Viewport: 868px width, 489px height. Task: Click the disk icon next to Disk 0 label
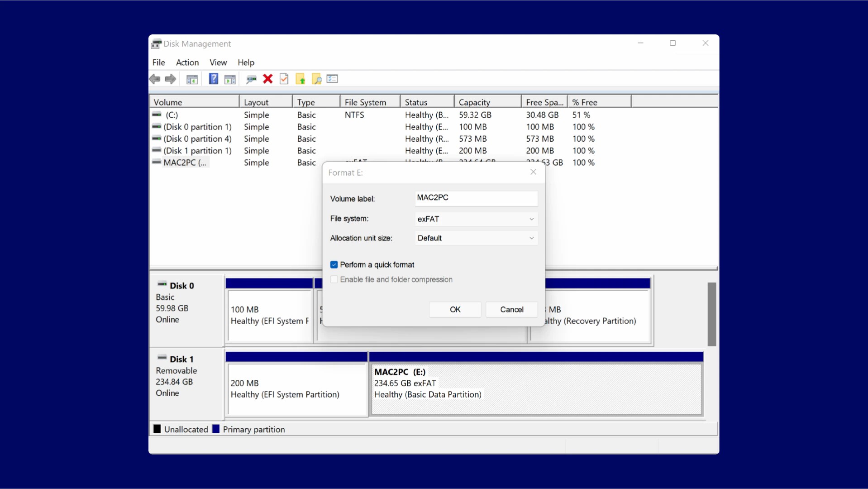click(x=162, y=284)
